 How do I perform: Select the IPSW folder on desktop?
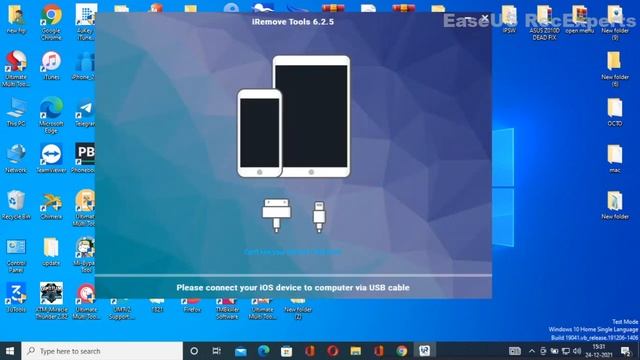coord(509,19)
